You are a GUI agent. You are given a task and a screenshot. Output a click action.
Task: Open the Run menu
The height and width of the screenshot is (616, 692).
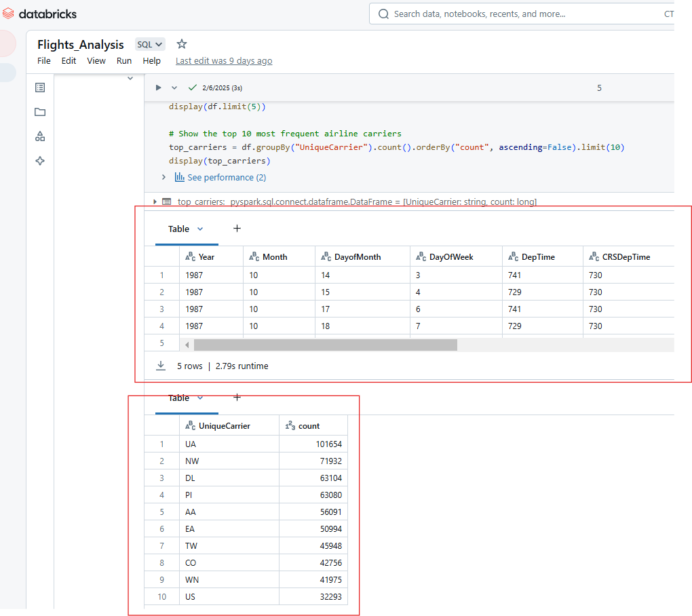click(124, 61)
